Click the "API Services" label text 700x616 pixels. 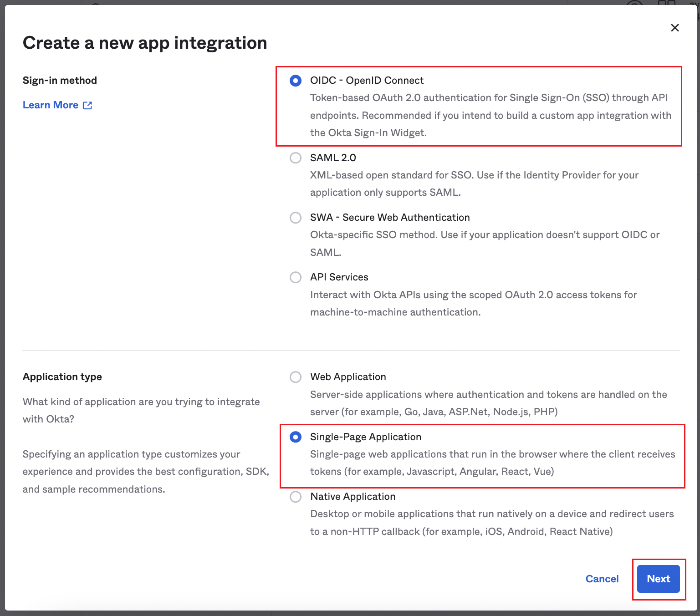click(339, 277)
